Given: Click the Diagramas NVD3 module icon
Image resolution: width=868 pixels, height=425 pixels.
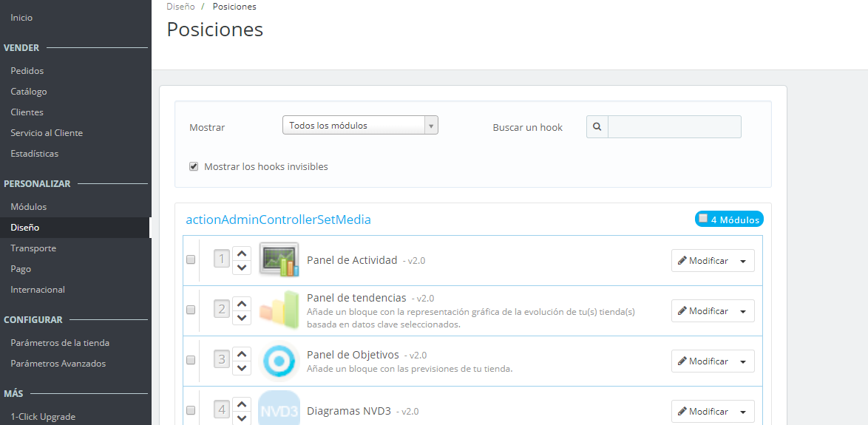Looking at the screenshot, I should pyautogui.click(x=279, y=409).
